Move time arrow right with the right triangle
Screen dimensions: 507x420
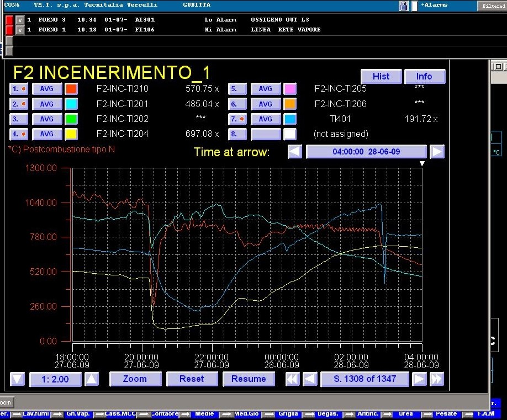pos(437,152)
